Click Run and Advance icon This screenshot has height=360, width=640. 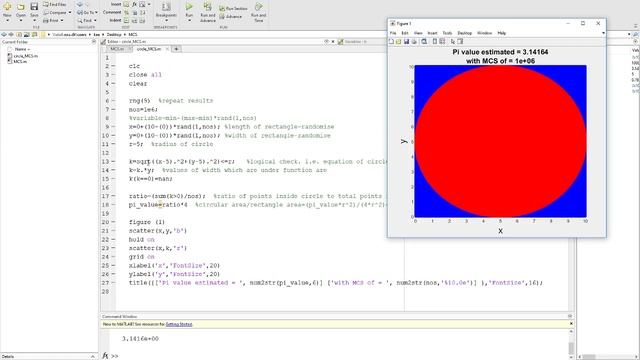[207, 7]
